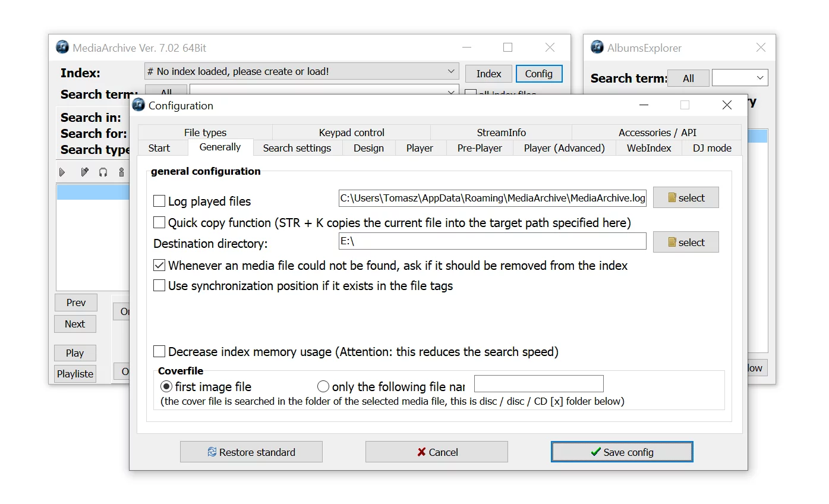Viewport: 829px width, 504px height.
Task: Click the Configuration dialog title icon
Action: (138, 105)
